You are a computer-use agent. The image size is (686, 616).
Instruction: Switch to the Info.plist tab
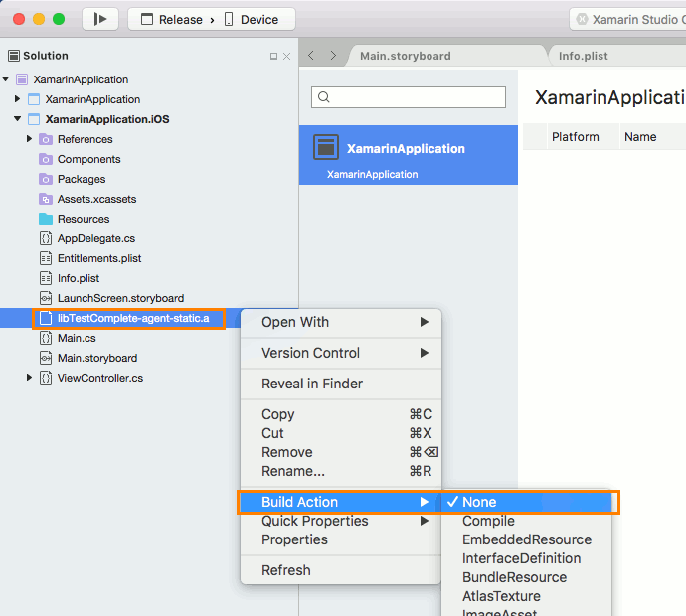click(583, 56)
